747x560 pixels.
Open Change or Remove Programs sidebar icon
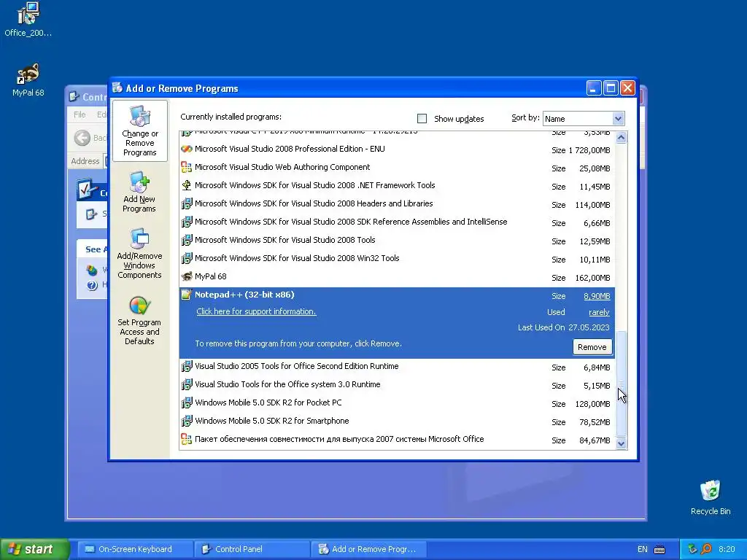pos(139,117)
